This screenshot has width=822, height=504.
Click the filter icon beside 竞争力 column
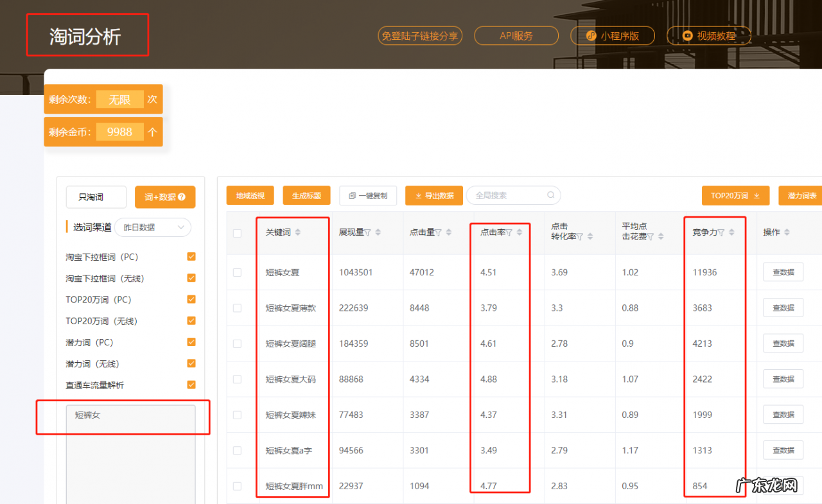(x=721, y=232)
